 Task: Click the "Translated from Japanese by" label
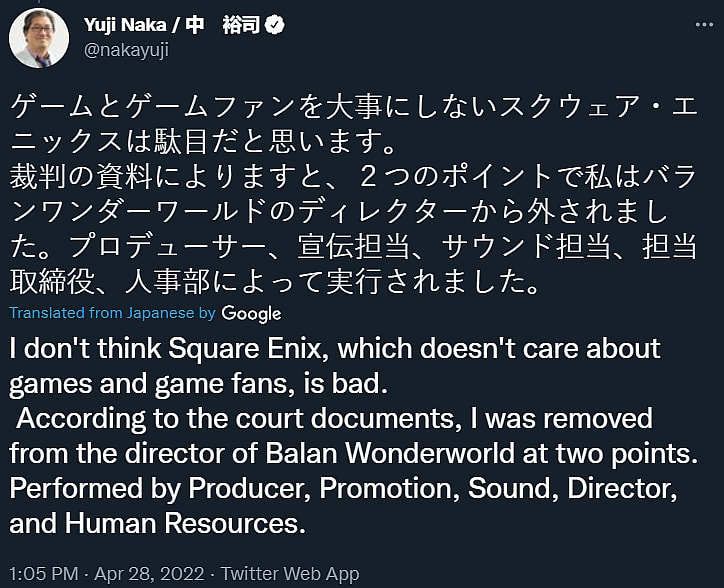click(x=113, y=313)
